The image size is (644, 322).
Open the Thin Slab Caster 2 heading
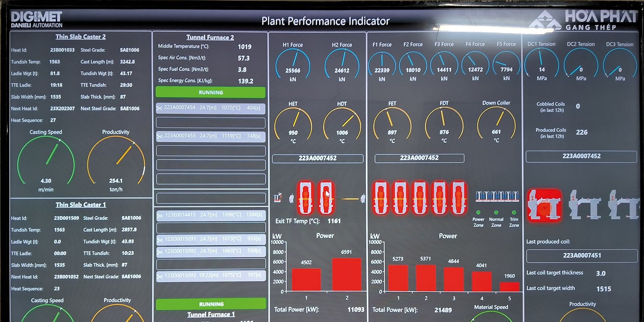click(x=80, y=37)
